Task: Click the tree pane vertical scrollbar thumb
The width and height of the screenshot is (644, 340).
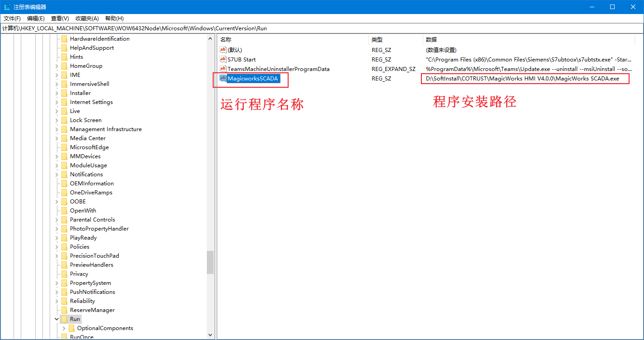Action: 210,262
